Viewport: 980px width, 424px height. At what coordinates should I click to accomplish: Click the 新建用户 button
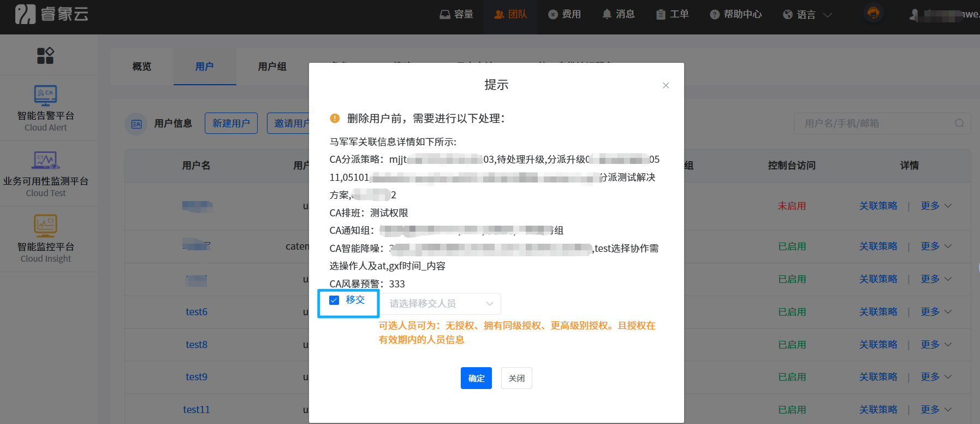tap(231, 123)
